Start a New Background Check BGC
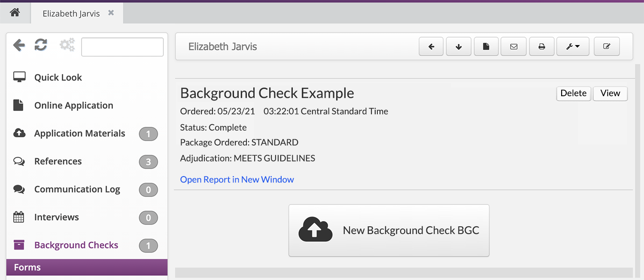This screenshot has height=280, width=644. (389, 231)
